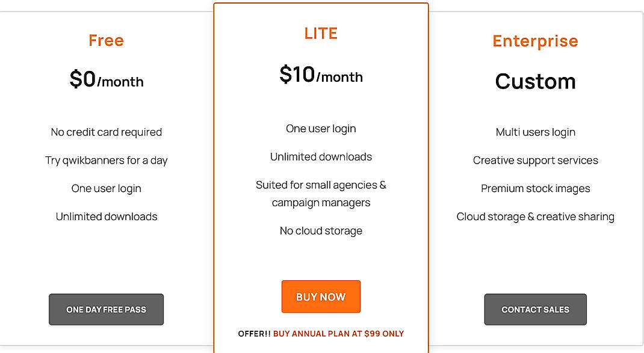The width and height of the screenshot is (644, 353).
Task: Click the Custom price label
Action: pos(535,81)
